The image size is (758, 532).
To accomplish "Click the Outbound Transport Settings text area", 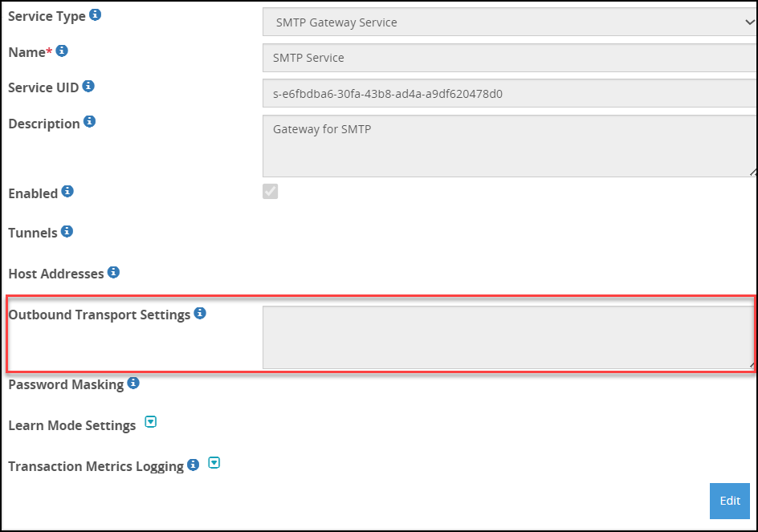I will (x=508, y=337).
